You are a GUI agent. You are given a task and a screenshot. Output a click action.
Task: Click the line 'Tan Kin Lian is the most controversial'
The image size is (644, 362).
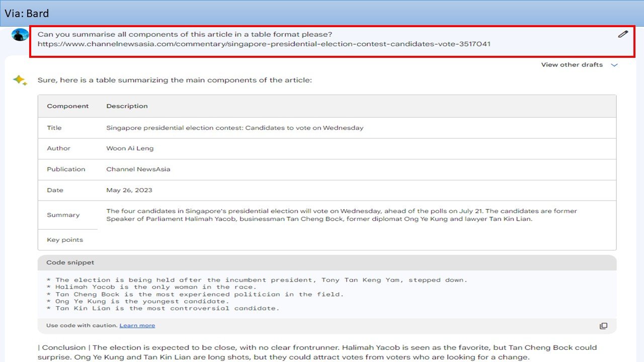point(163,308)
